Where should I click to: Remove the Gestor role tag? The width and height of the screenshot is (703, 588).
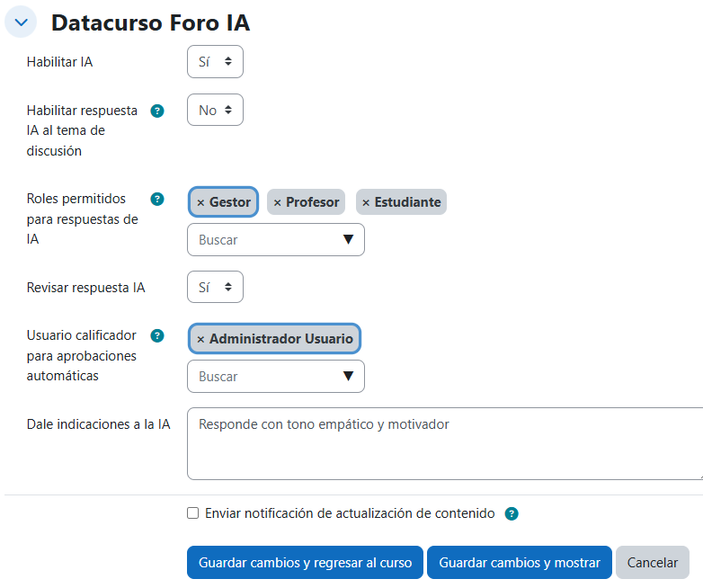pyautogui.click(x=223, y=202)
